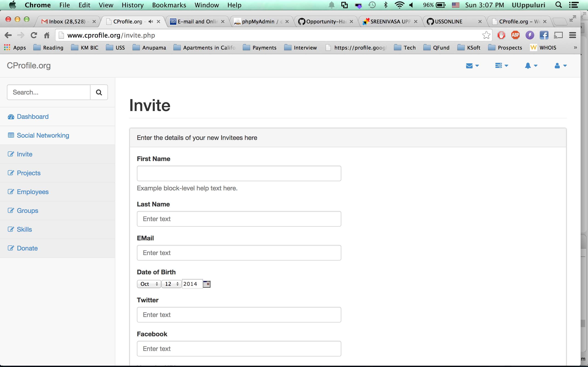
Task: Open the Donate sidebar link
Action: [x=27, y=248]
